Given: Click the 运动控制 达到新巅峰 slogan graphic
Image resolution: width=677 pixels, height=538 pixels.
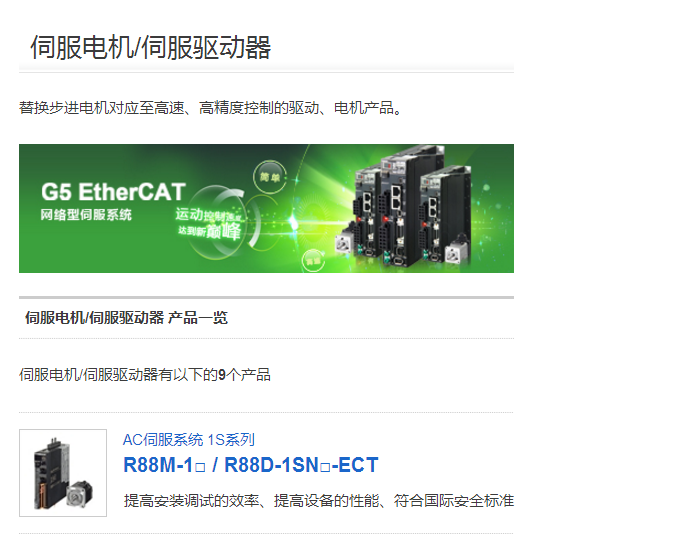Looking at the screenshot, I should 210,223.
